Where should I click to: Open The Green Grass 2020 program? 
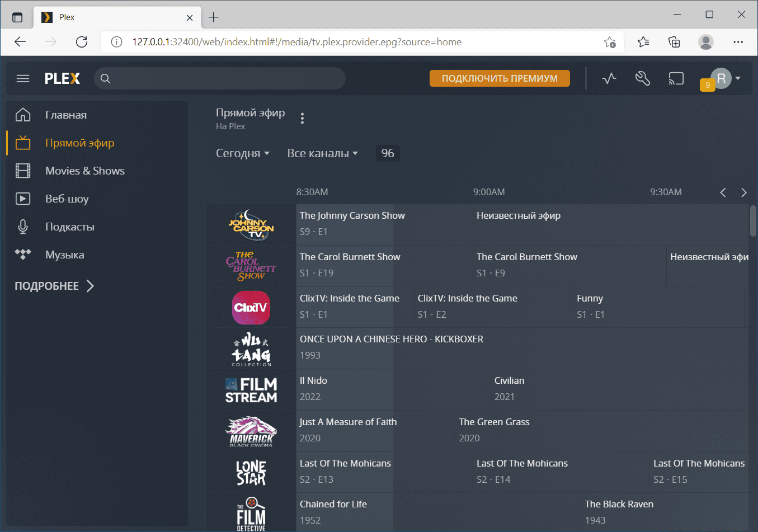coord(602,431)
